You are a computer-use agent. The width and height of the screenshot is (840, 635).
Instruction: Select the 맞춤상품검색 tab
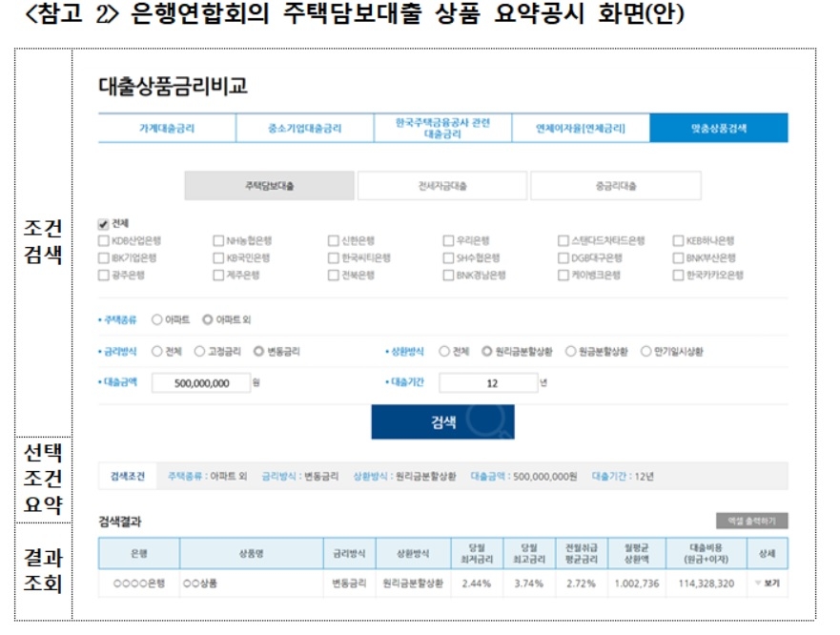(x=718, y=128)
